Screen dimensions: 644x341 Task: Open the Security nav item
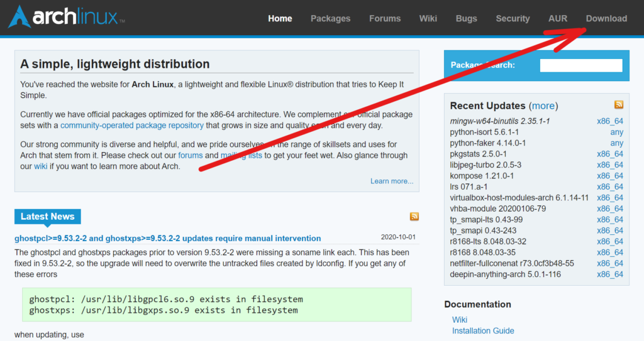point(513,18)
